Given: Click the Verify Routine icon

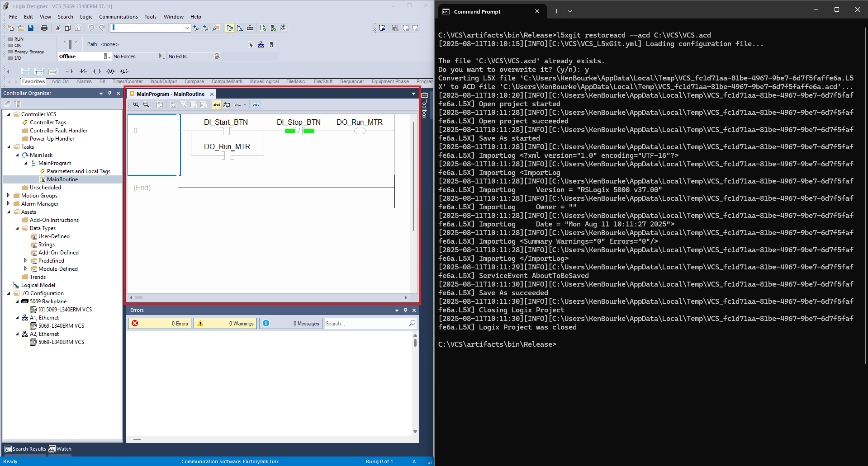Looking at the screenshot, I should coord(263,28).
